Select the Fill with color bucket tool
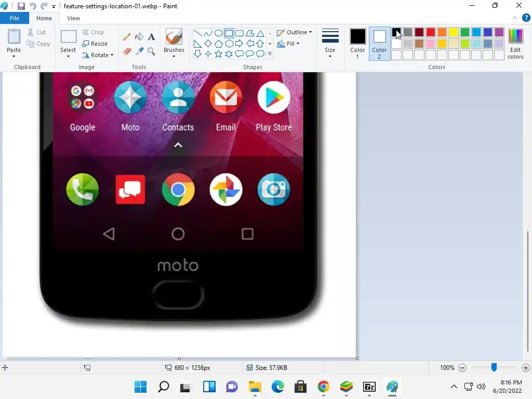This screenshot has width=532, height=399. 139,37
